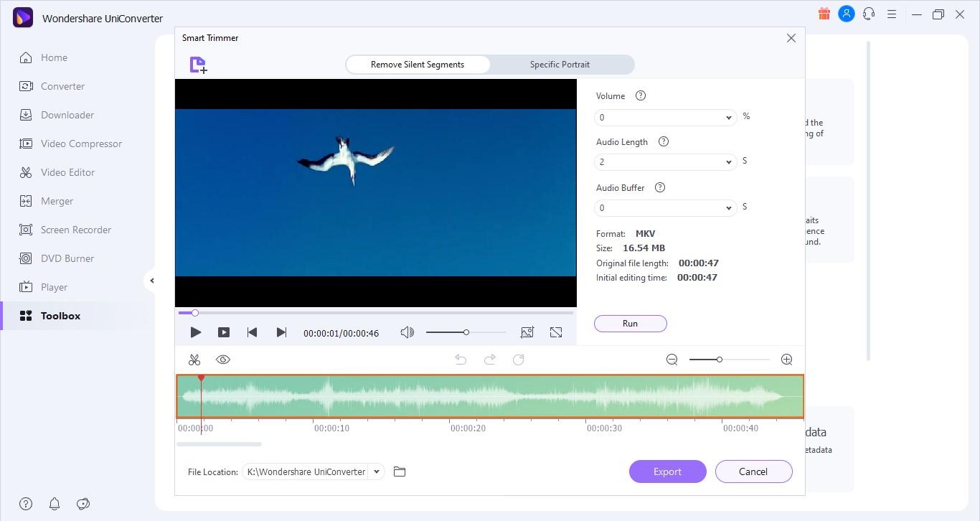Click the horizontal timeline scrollbar
The image size is (980, 521).
tap(219, 444)
